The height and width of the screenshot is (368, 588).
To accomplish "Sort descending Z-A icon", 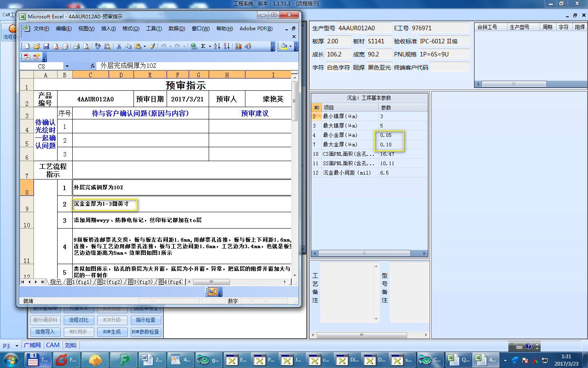I will (x=227, y=46).
